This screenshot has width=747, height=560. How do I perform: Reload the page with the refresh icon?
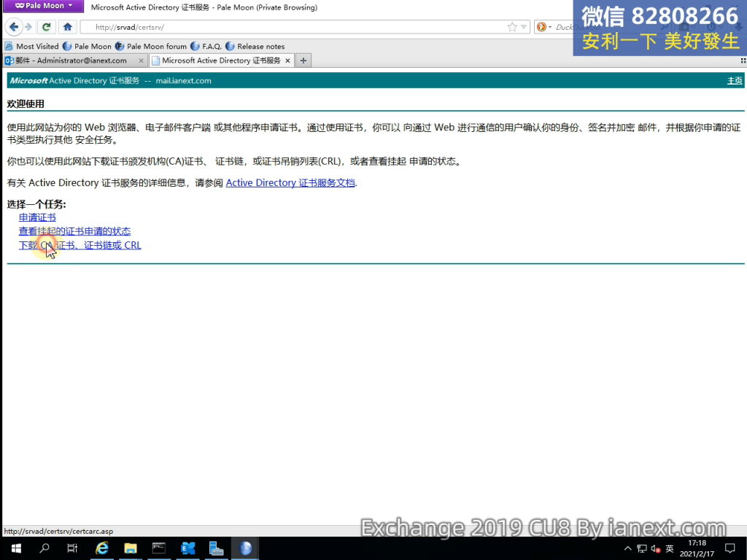point(47,27)
